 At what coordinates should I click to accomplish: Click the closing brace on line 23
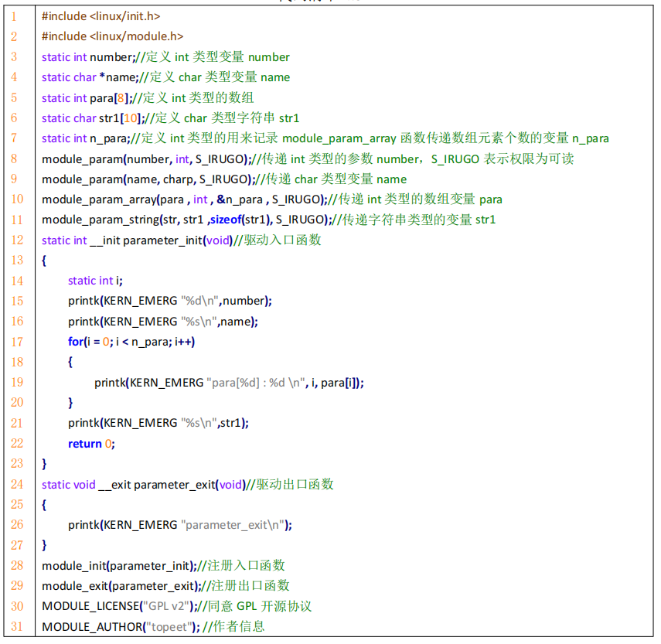44,464
